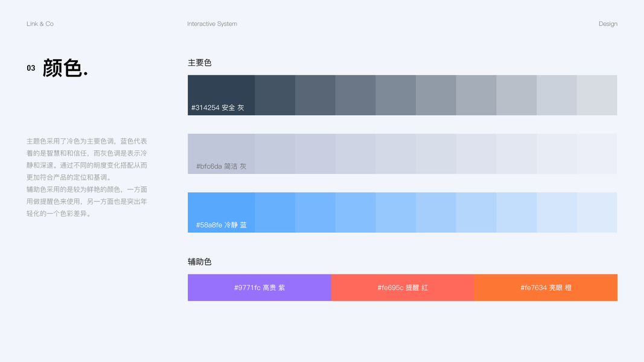Click the 主要色 section heading
This screenshot has height=362, width=644.
pos(200,63)
